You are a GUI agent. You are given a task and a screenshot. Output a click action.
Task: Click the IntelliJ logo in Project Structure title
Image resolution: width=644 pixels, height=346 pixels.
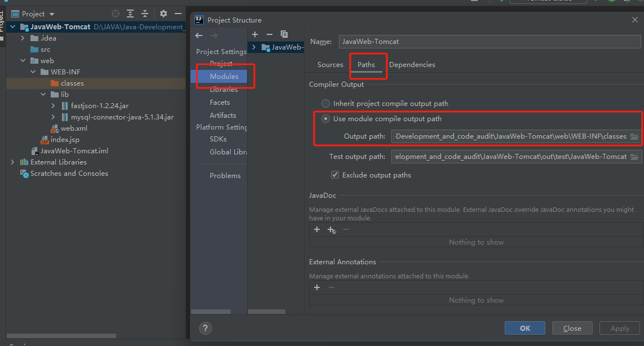point(199,20)
